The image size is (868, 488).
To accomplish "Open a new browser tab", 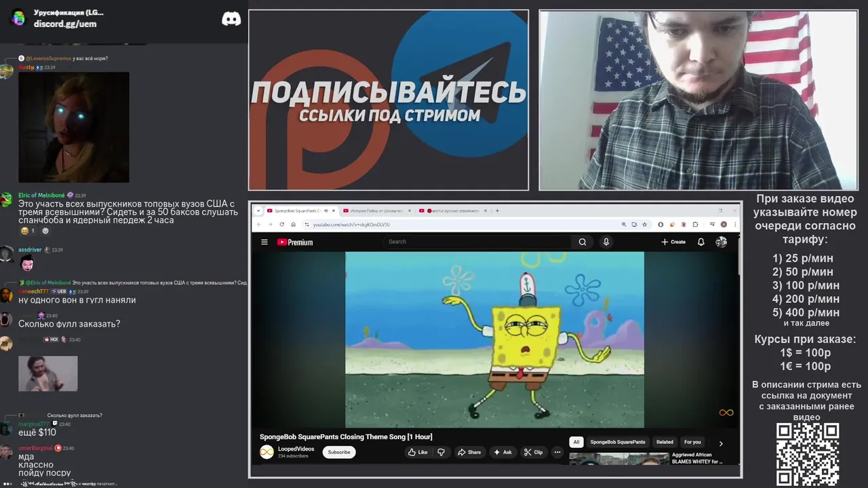I will (497, 211).
